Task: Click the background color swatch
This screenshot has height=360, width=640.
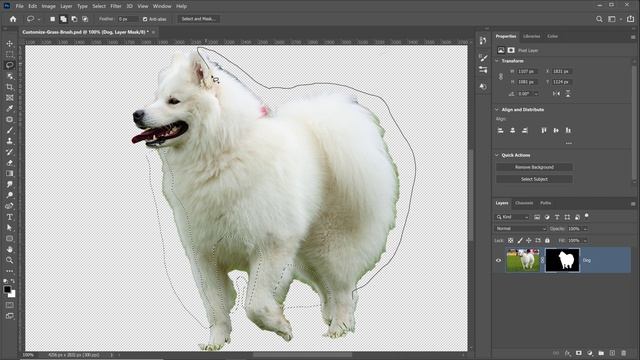Action: (x=13, y=294)
